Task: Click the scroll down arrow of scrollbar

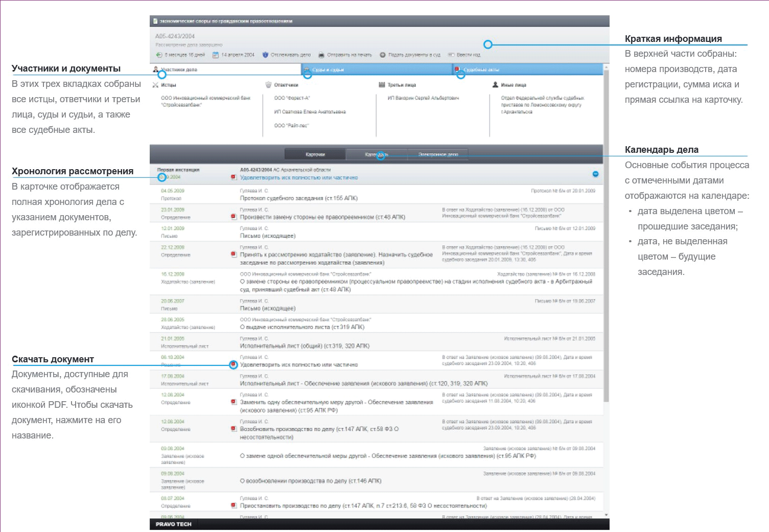Action: (x=606, y=515)
